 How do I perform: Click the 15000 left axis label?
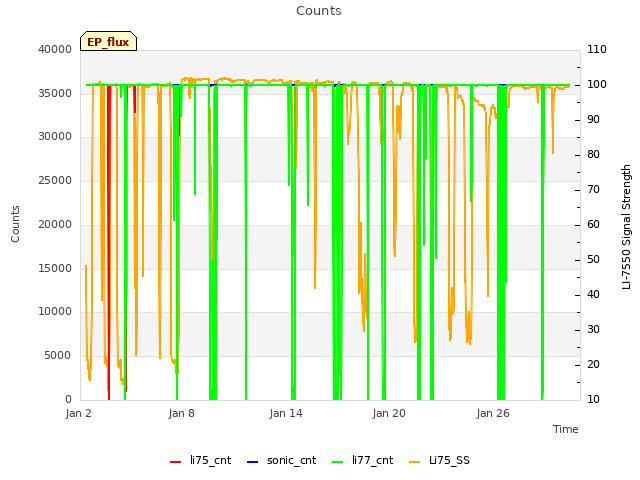(55, 268)
